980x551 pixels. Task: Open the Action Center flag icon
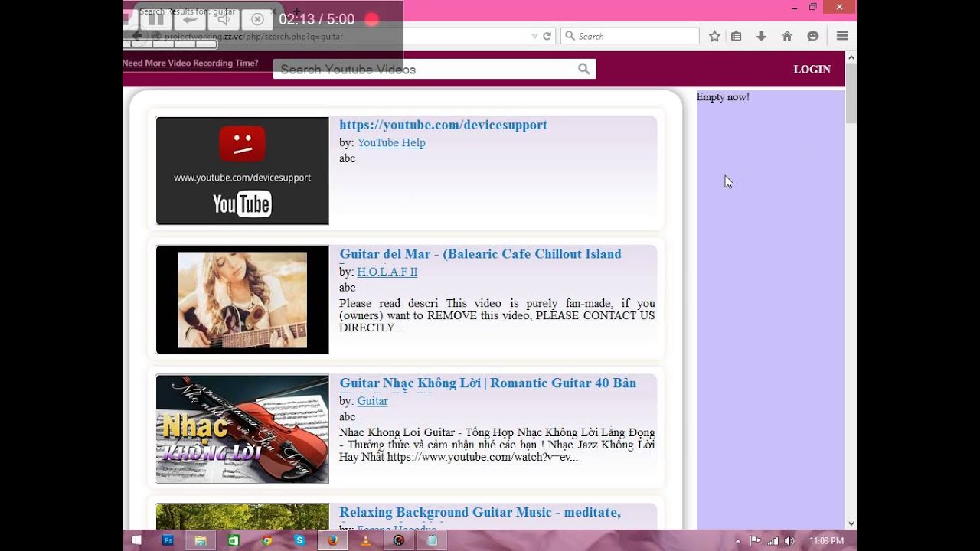[x=756, y=541]
